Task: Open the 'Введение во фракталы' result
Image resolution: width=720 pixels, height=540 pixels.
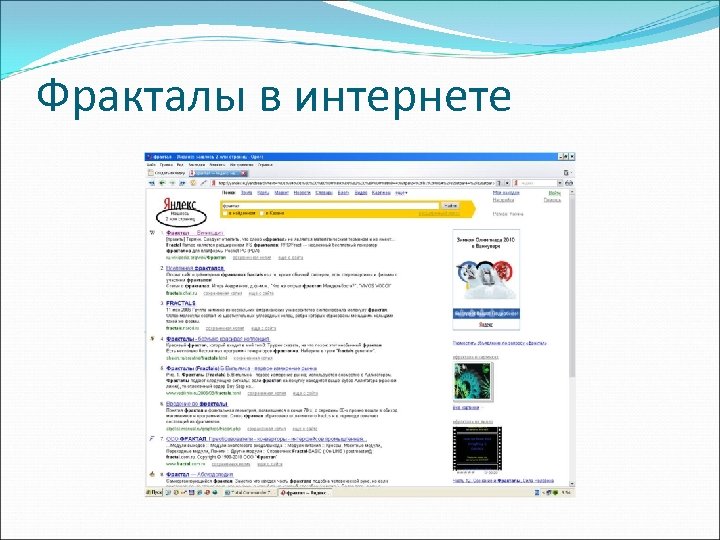Action: point(197,404)
